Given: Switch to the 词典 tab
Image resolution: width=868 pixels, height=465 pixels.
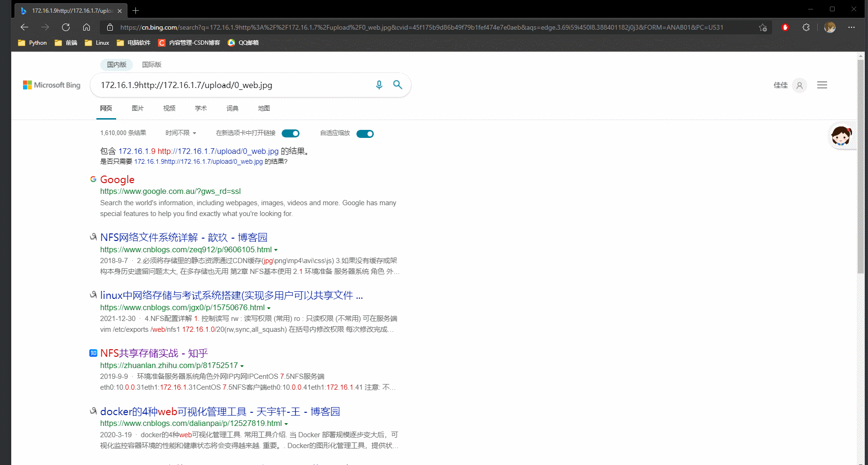Looking at the screenshot, I should 232,108.
